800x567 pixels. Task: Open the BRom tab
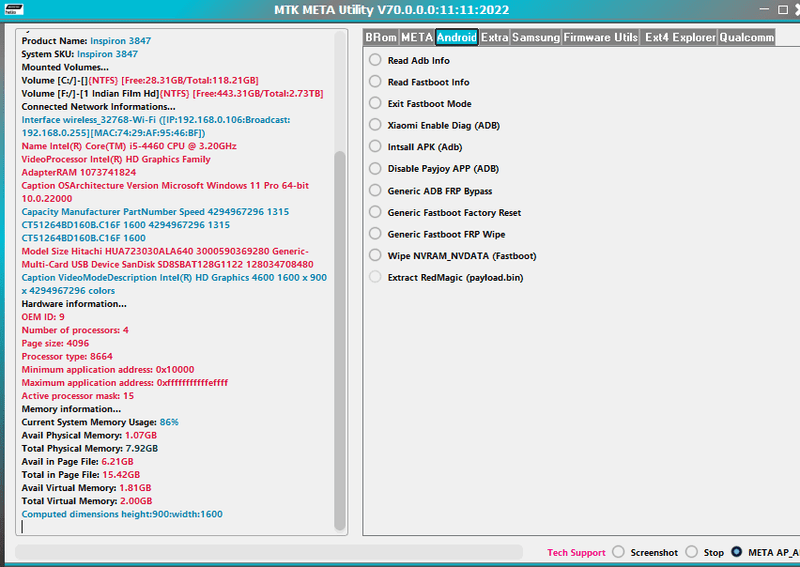(x=380, y=37)
